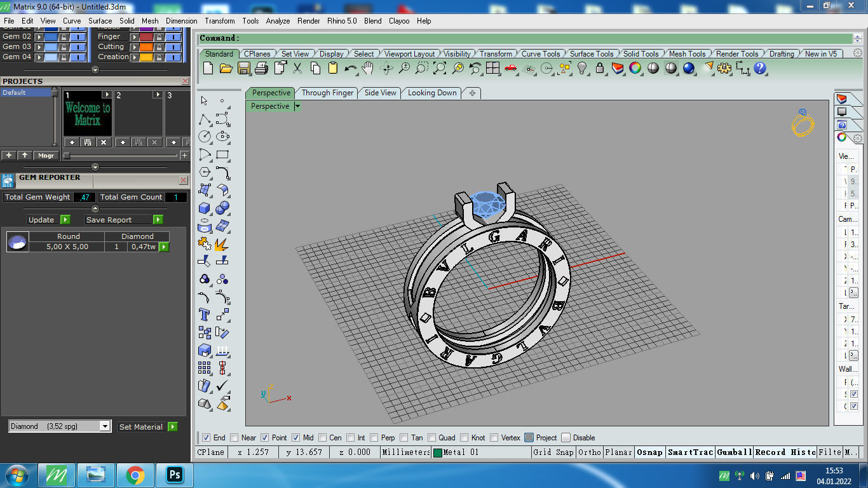The image size is (868, 488).
Task: Click the Paste clipboard icon
Action: [332, 68]
